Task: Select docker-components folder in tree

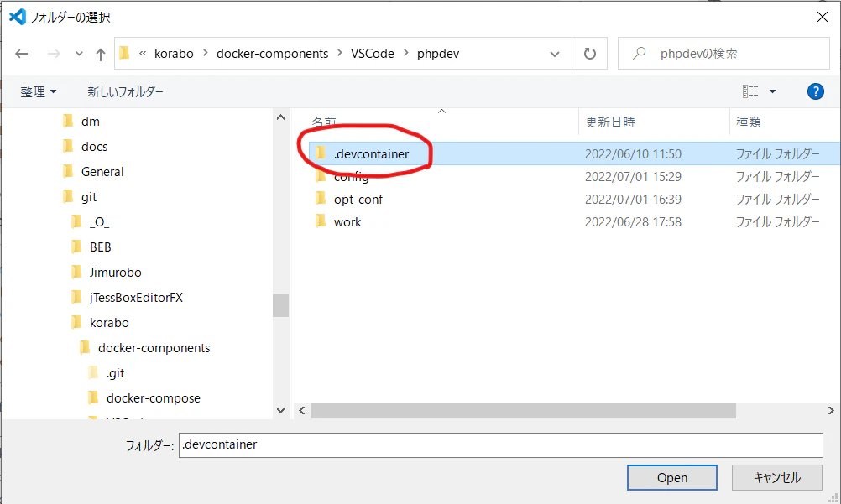Action: [154, 348]
